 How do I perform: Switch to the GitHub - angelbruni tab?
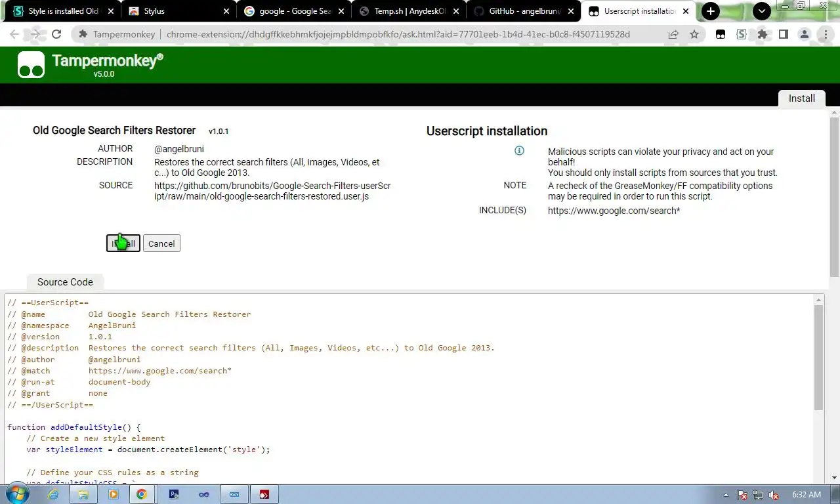pos(523,11)
